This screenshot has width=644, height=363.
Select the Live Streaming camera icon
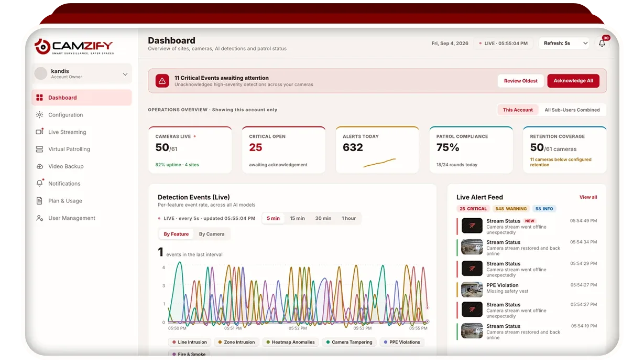coord(39,132)
